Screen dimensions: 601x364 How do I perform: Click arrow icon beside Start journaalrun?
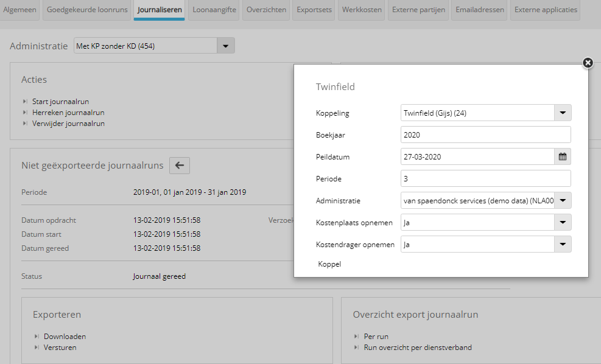tap(25, 102)
